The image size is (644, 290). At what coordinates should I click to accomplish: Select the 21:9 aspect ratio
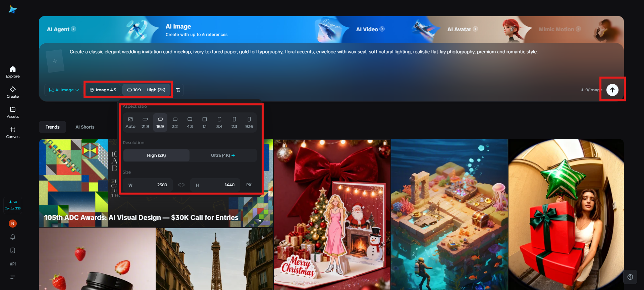pyautogui.click(x=145, y=123)
